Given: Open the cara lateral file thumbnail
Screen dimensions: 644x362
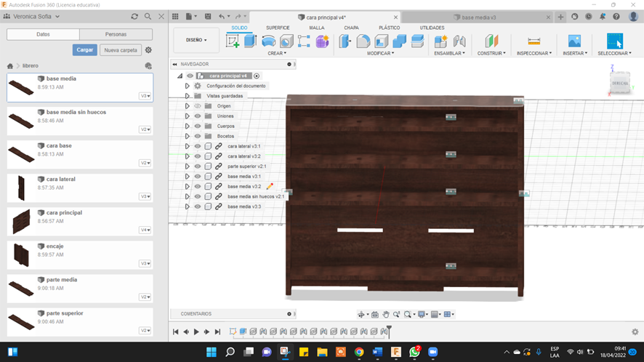Looking at the screenshot, I should pos(21,188).
